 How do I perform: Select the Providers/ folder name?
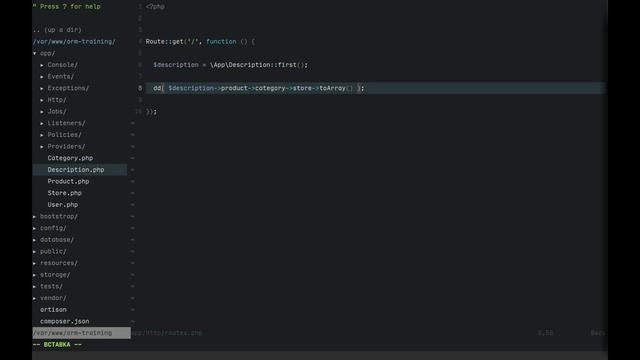coord(66,147)
